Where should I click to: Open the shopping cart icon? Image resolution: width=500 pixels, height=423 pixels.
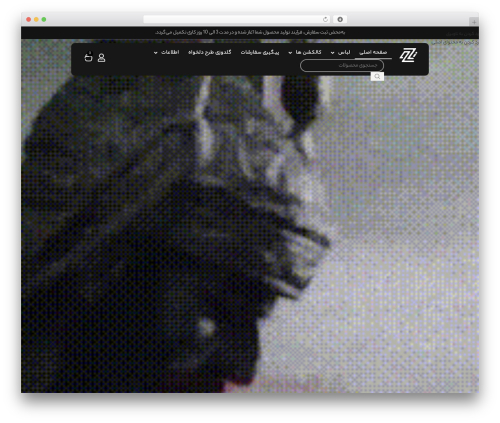click(x=88, y=57)
